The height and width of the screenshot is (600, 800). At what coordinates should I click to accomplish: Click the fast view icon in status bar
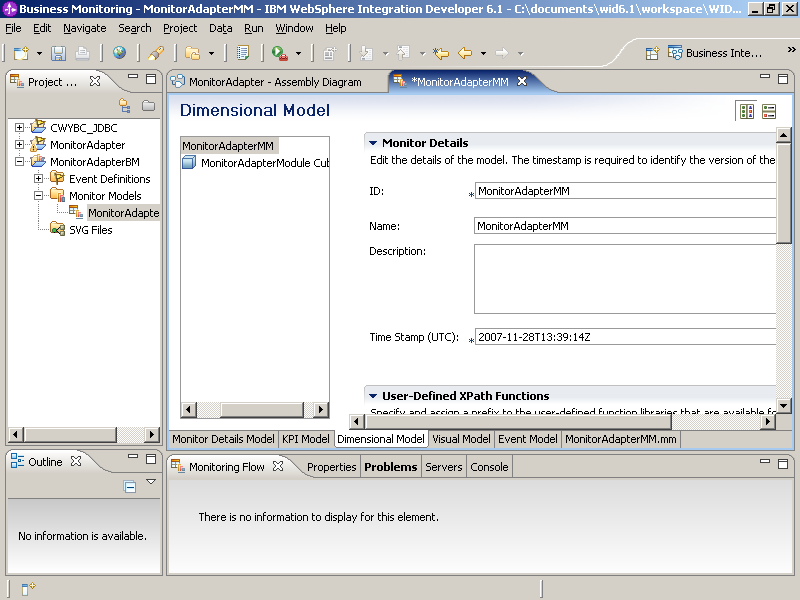tap(28, 588)
